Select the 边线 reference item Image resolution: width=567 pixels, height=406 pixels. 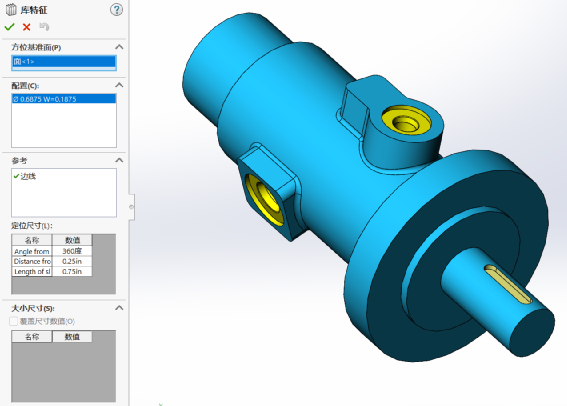click(25, 176)
